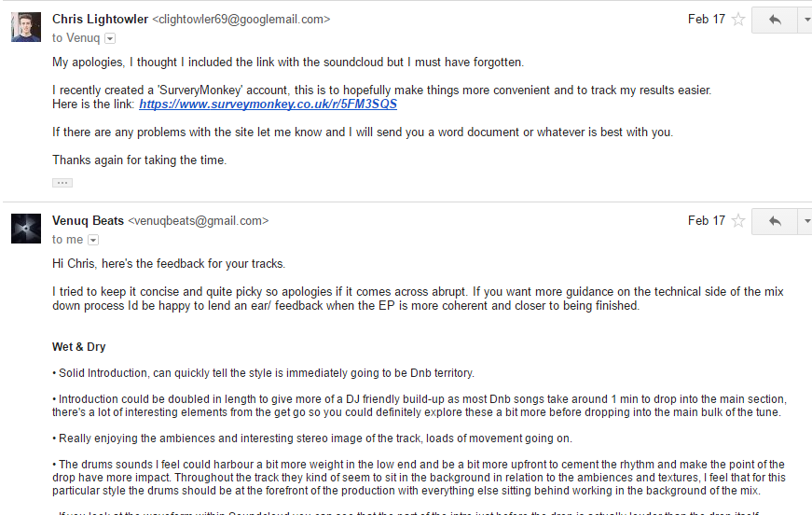
Task: Star Chris Lightowler's message
Action: click(x=738, y=20)
